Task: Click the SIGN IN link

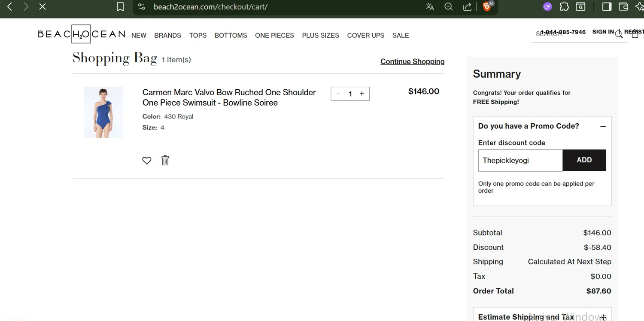Action: coord(603,32)
